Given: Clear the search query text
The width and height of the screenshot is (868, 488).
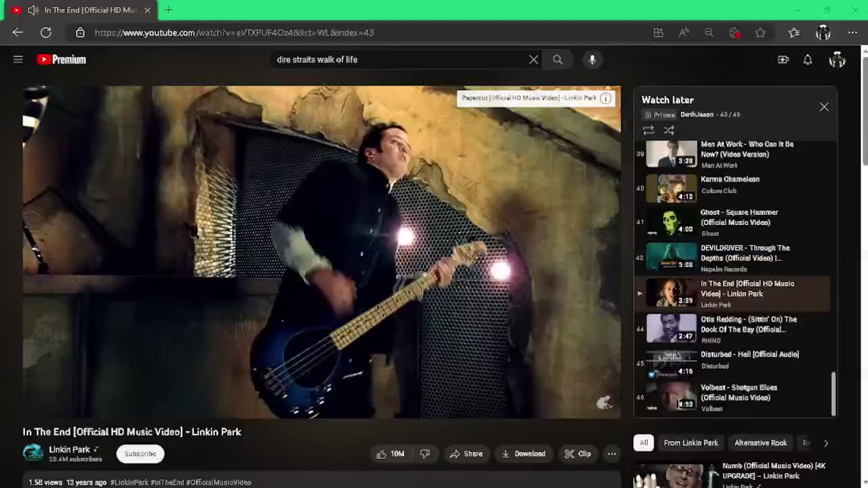Looking at the screenshot, I should [534, 60].
